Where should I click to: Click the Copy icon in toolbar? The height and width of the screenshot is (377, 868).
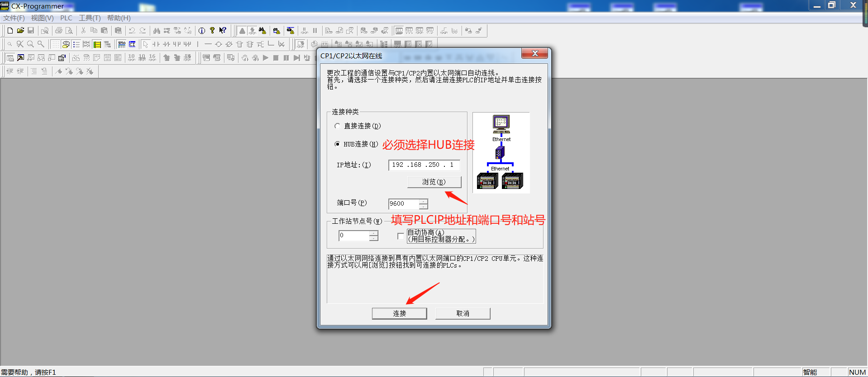[94, 31]
